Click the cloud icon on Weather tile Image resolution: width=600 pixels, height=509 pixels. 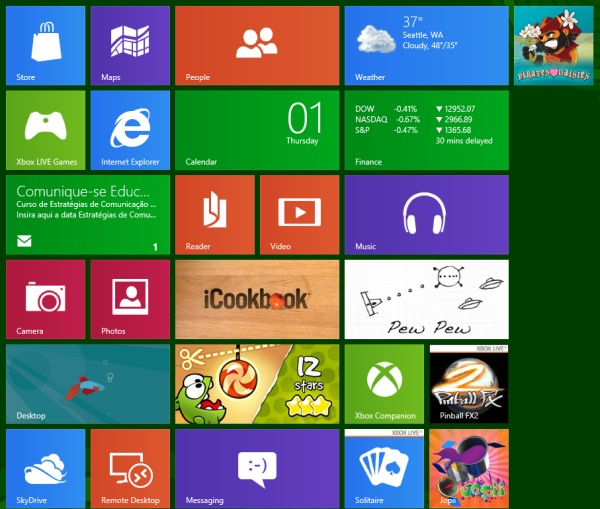(376, 39)
